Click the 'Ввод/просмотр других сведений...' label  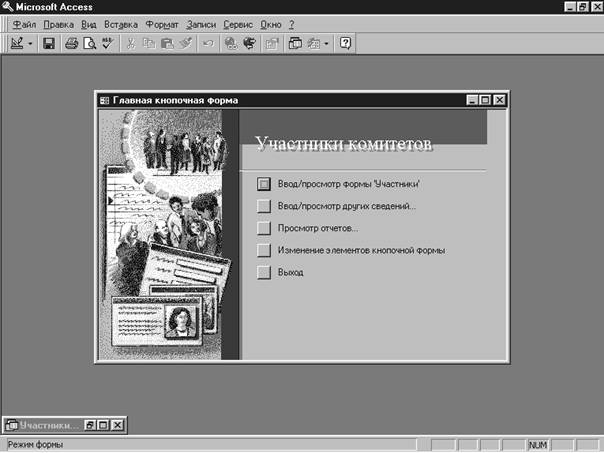[347, 206]
